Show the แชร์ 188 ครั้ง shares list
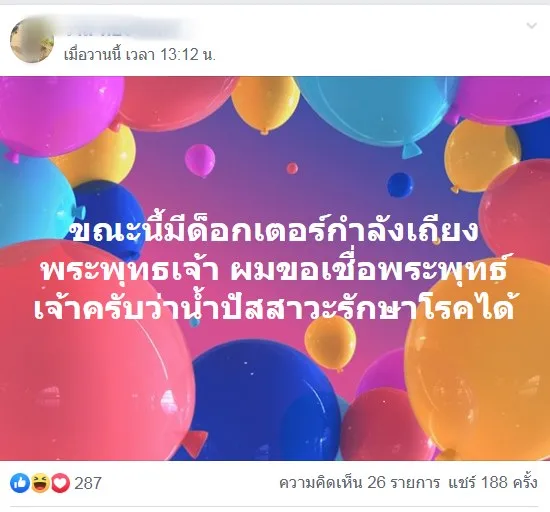 click(492, 483)
